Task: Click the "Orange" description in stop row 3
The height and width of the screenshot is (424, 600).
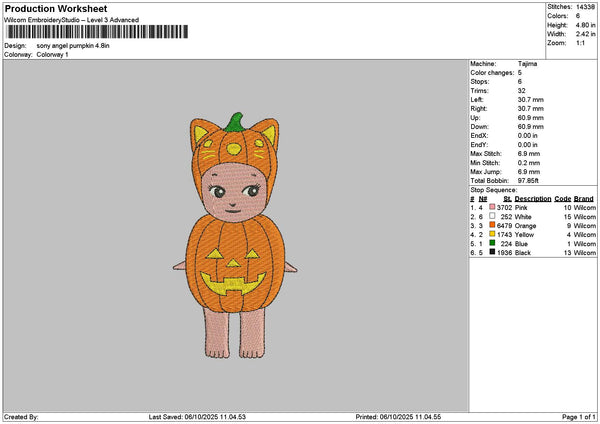Action: point(525,226)
